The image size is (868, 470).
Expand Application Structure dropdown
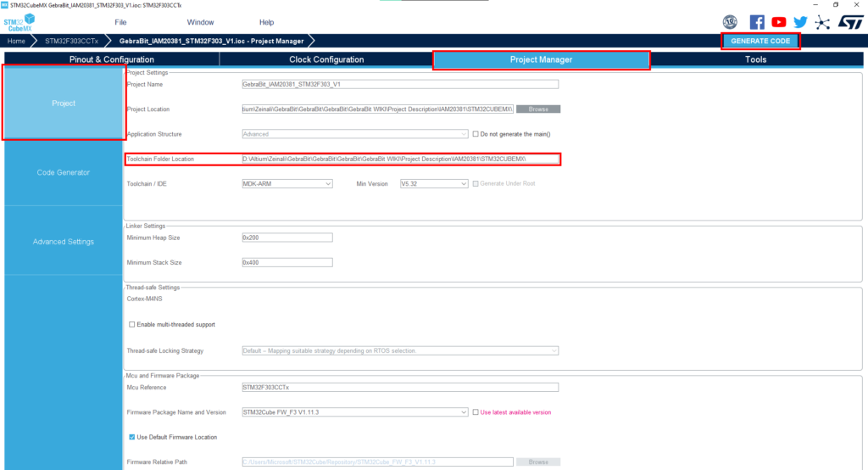(x=355, y=134)
